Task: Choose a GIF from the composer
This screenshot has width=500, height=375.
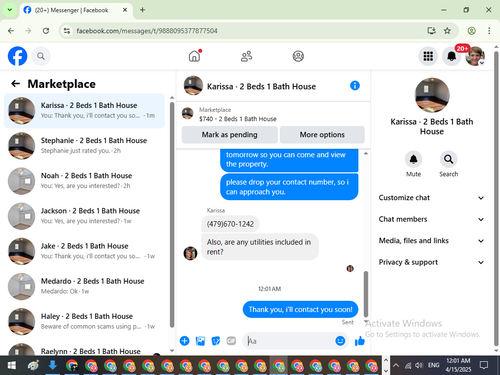Action: click(231, 341)
